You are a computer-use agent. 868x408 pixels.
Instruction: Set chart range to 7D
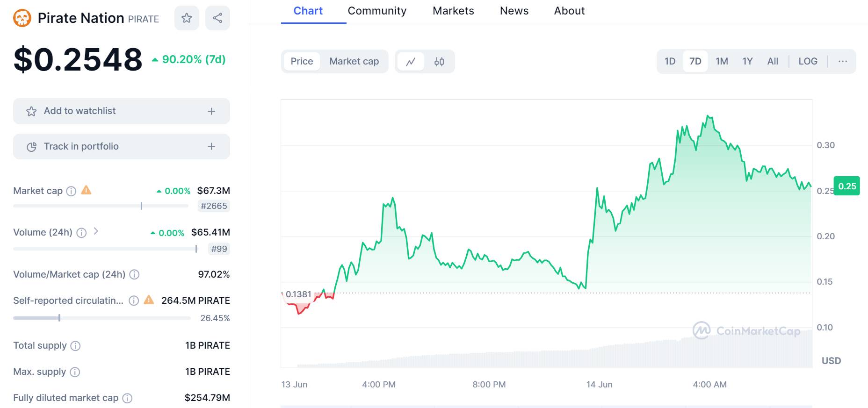click(x=695, y=61)
